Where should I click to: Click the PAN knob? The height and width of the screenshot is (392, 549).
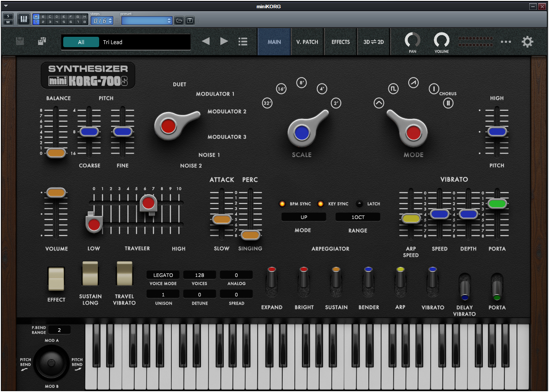tap(413, 40)
